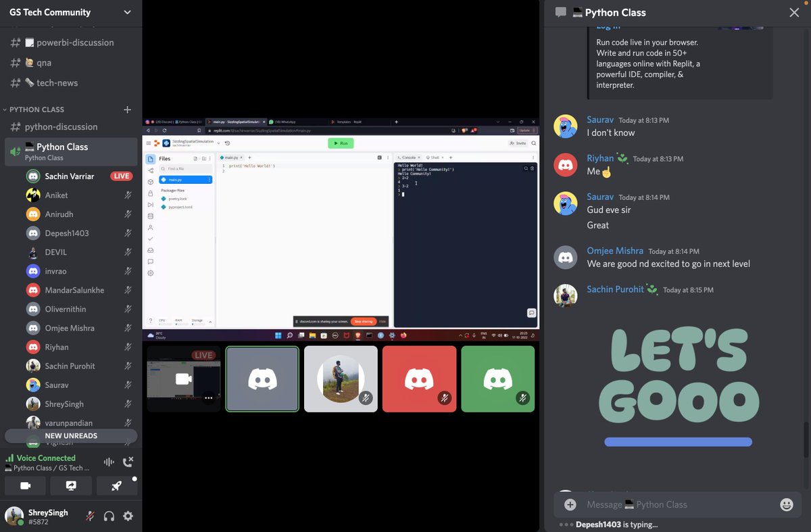Close the Python Class chat panel

coord(794,12)
